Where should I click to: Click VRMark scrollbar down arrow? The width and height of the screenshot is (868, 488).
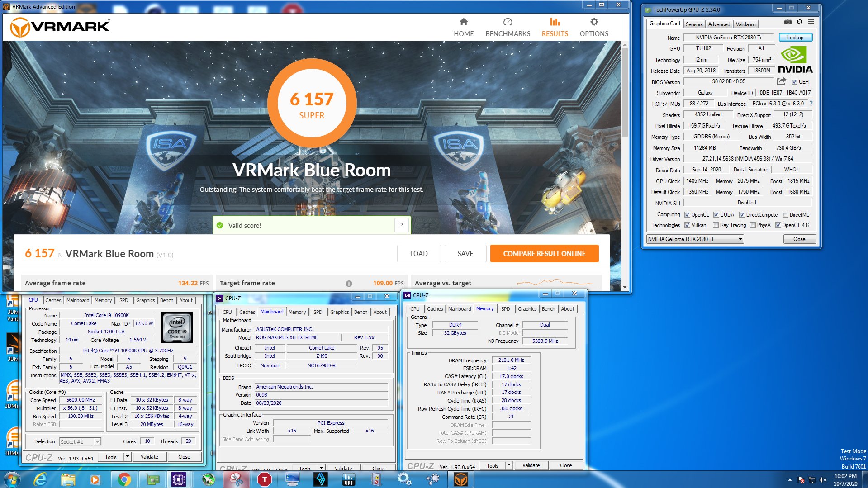(625, 287)
